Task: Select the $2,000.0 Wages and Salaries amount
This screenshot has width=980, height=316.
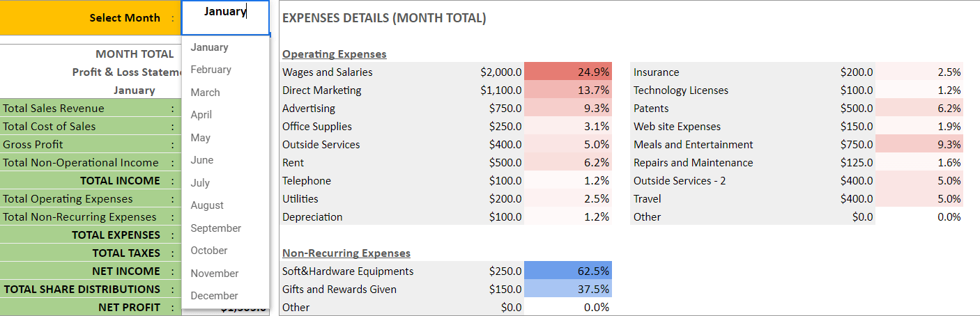Action: [x=501, y=72]
